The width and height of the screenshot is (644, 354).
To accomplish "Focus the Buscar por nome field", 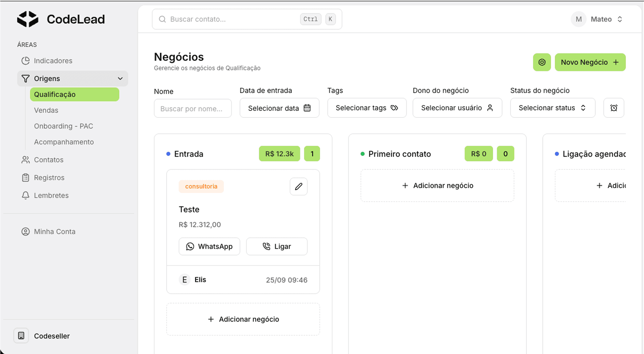I will pyautogui.click(x=193, y=109).
